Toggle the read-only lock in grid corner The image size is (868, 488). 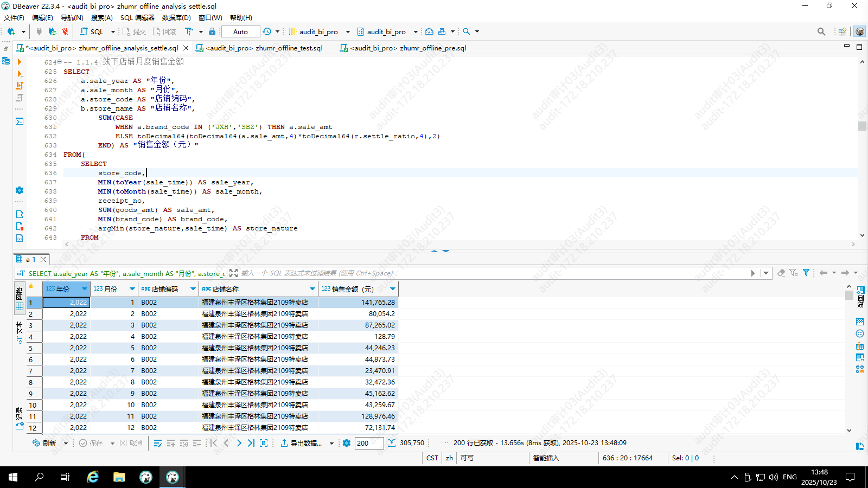(x=31, y=286)
